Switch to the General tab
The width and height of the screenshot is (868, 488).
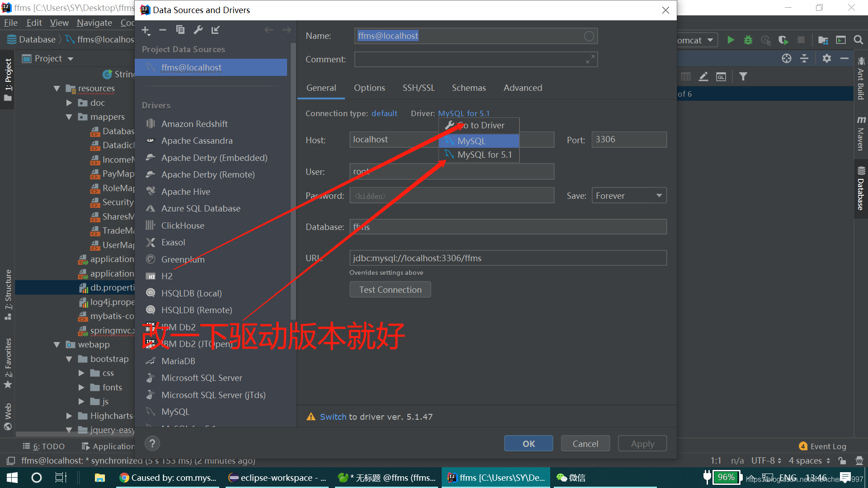click(321, 88)
